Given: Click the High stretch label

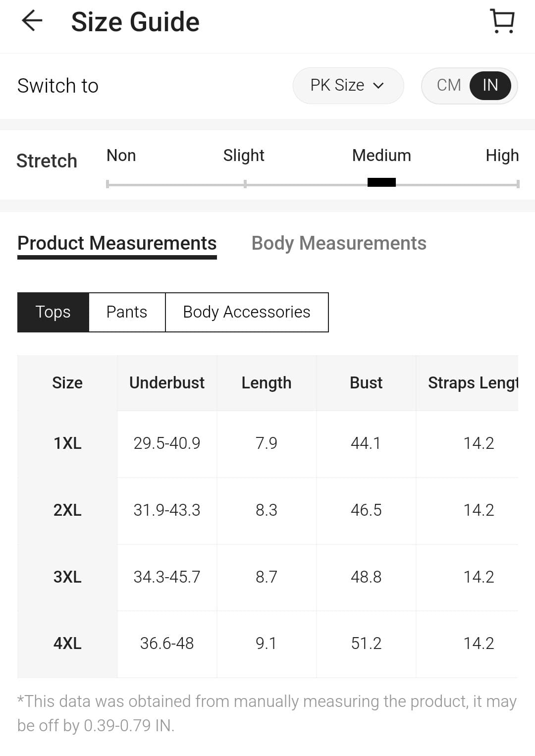Looking at the screenshot, I should [502, 156].
